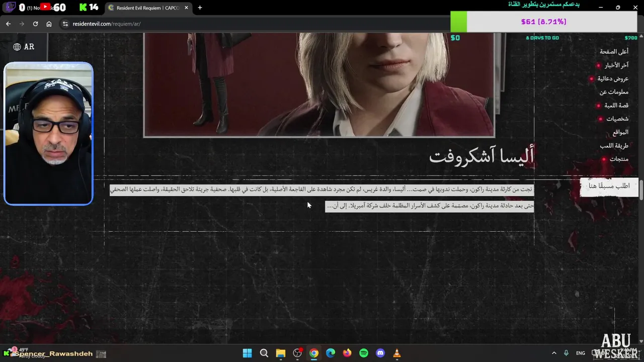The width and height of the screenshot is (644, 362).
Task: Click second paragraph line starting حتى بعد حادثة
Action: tap(429, 206)
